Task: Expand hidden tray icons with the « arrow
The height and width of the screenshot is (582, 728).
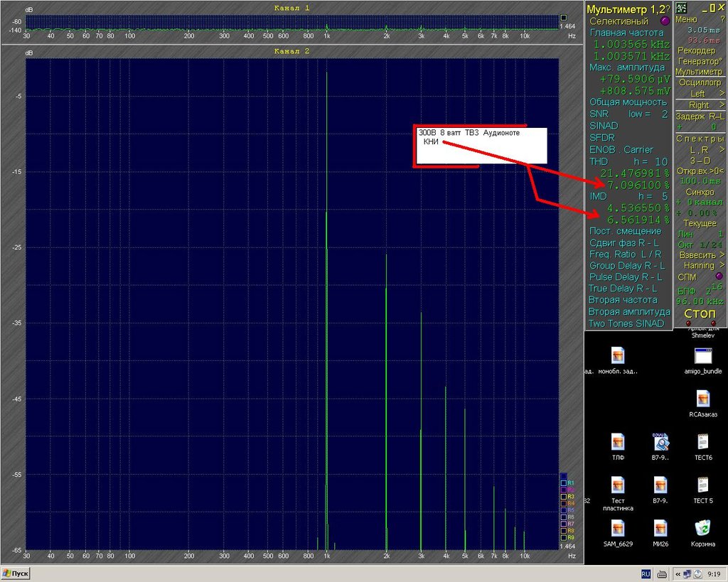Action: (678, 574)
